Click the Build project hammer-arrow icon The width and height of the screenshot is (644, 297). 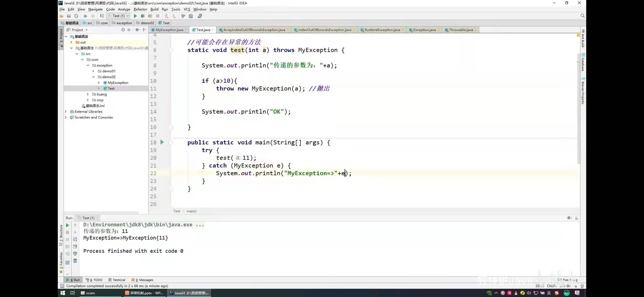coord(102,16)
